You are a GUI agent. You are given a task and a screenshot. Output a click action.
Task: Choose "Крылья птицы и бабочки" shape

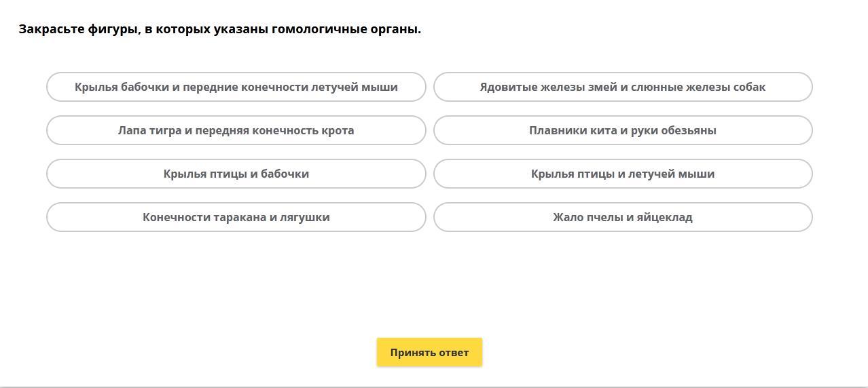(236, 174)
